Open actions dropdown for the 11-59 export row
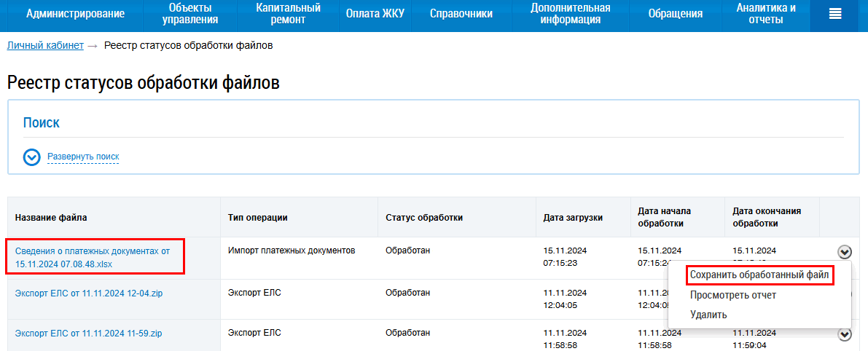 pyautogui.click(x=844, y=334)
